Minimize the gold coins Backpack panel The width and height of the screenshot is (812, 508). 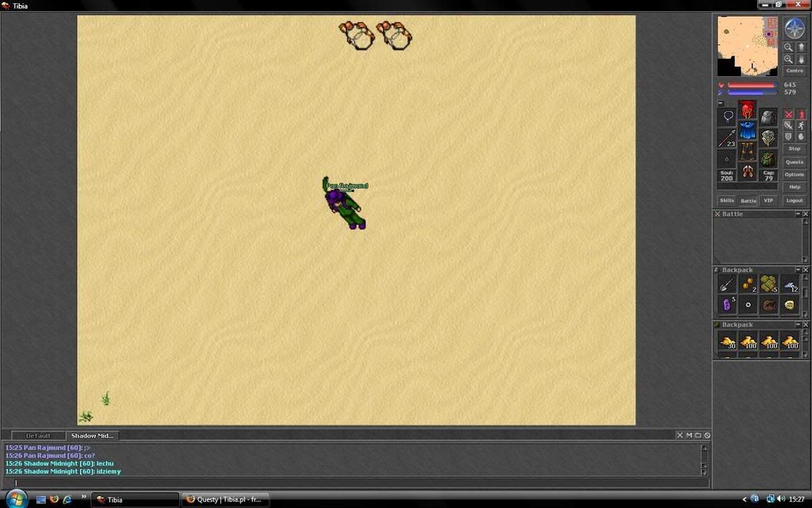(798, 325)
